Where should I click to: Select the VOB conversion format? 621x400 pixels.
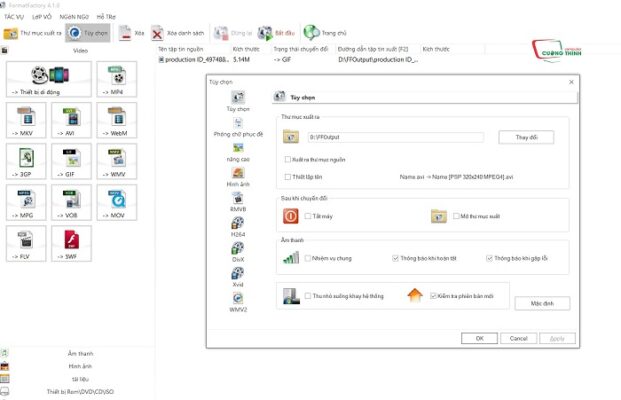71,202
